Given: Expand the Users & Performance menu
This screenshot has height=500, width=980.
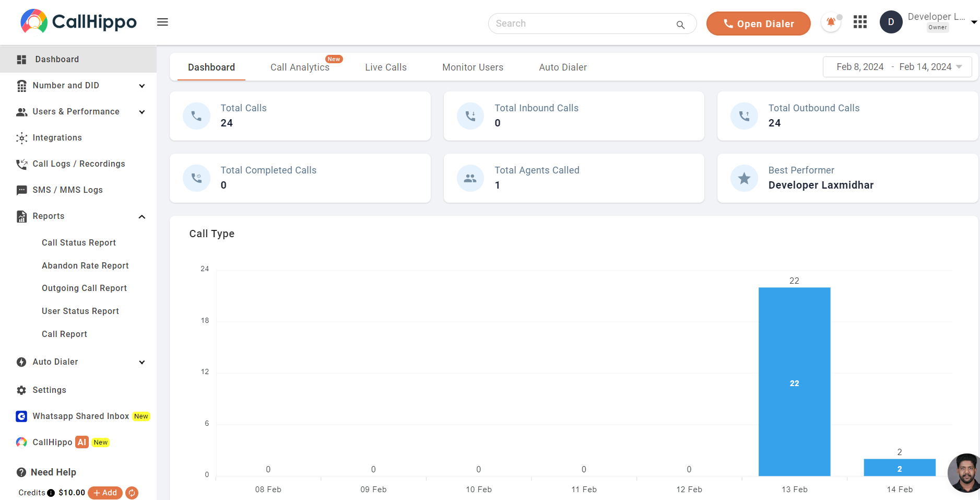Looking at the screenshot, I should tap(142, 112).
